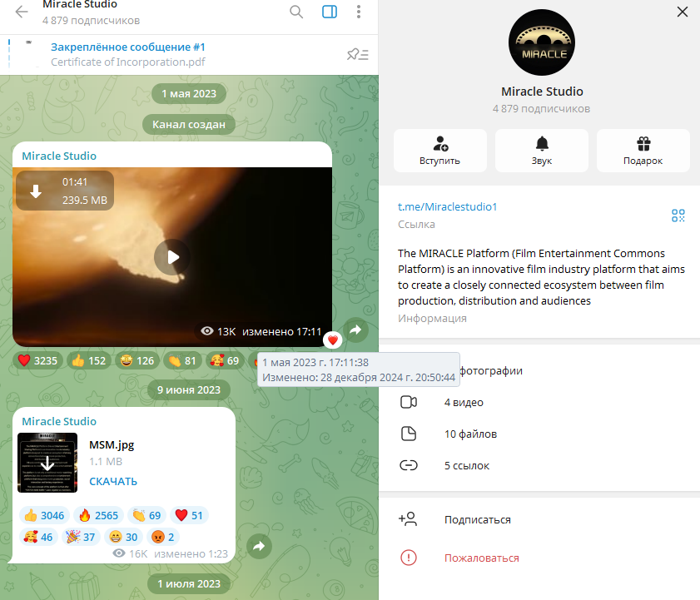
Task: Show QR code for channel link
Action: (x=678, y=216)
